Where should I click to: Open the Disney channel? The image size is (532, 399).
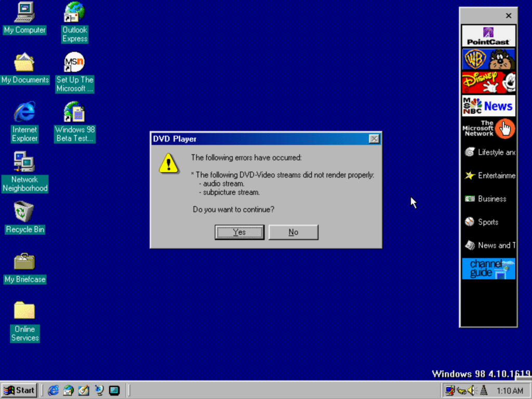[x=488, y=83]
